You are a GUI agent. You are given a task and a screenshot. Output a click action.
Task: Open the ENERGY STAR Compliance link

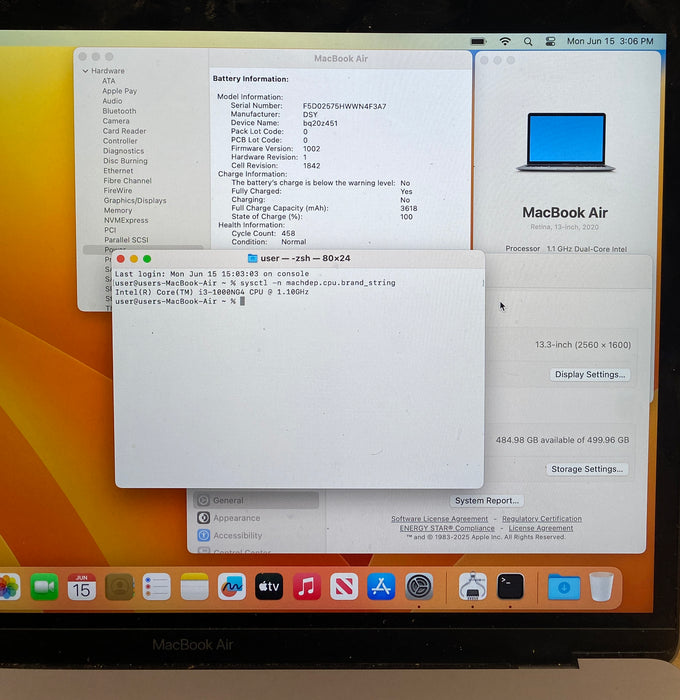pyautogui.click(x=447, y=528)
